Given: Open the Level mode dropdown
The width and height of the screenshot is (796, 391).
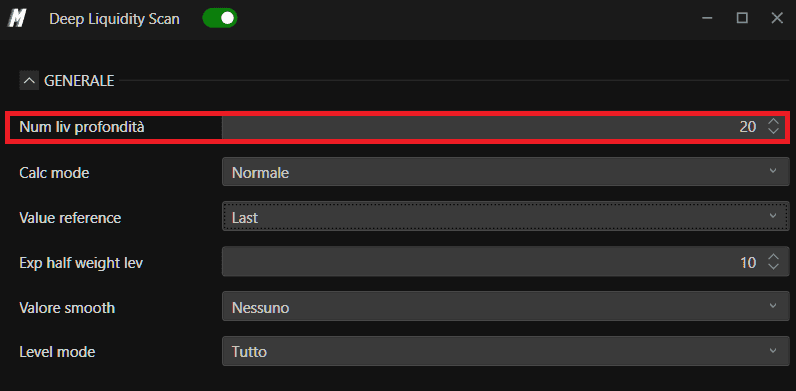Looking at the screenshot, I should pyautogui.click(x=506, y=351).
